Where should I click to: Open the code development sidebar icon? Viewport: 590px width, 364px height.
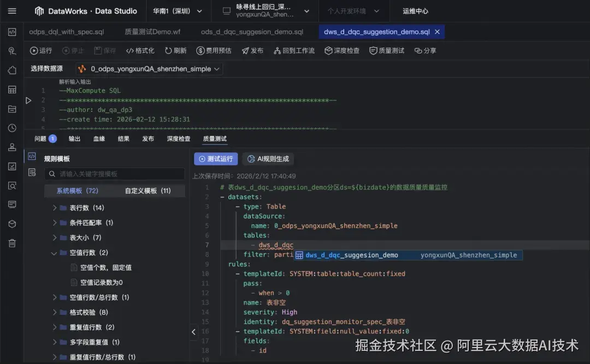pos(12,32)
